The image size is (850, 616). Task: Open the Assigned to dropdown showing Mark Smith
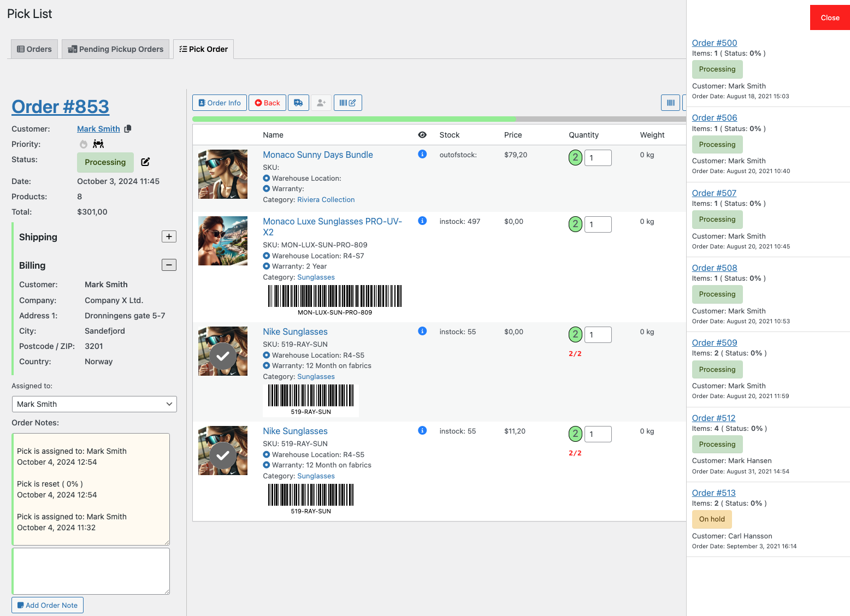coord(94,404)
